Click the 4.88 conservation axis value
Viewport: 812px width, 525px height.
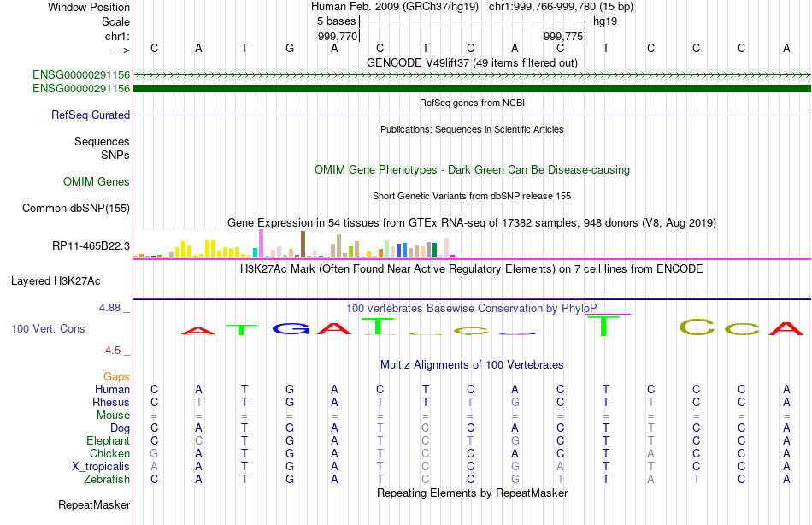109,308
